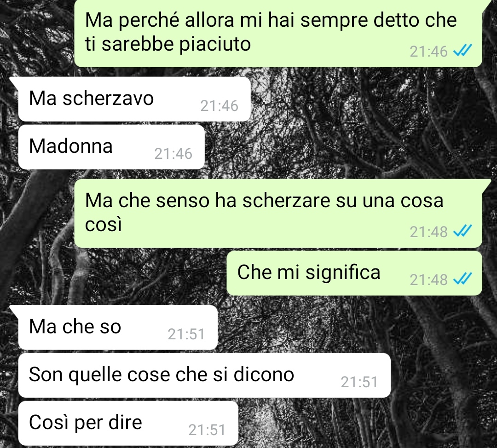The width and height of the screenshot is (497, 448).
Task: Select 'Son quelle cose che si dicono' message
Action: click(x=204, y=375)
